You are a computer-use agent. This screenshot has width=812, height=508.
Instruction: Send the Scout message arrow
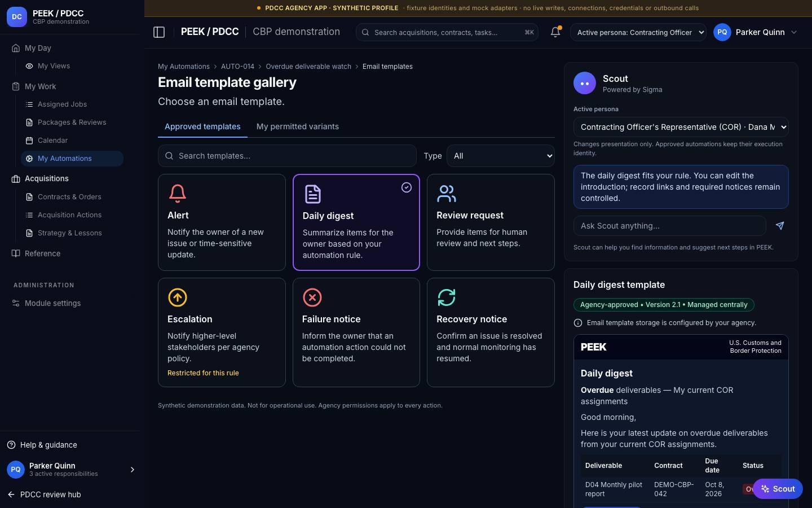[780, 226]
